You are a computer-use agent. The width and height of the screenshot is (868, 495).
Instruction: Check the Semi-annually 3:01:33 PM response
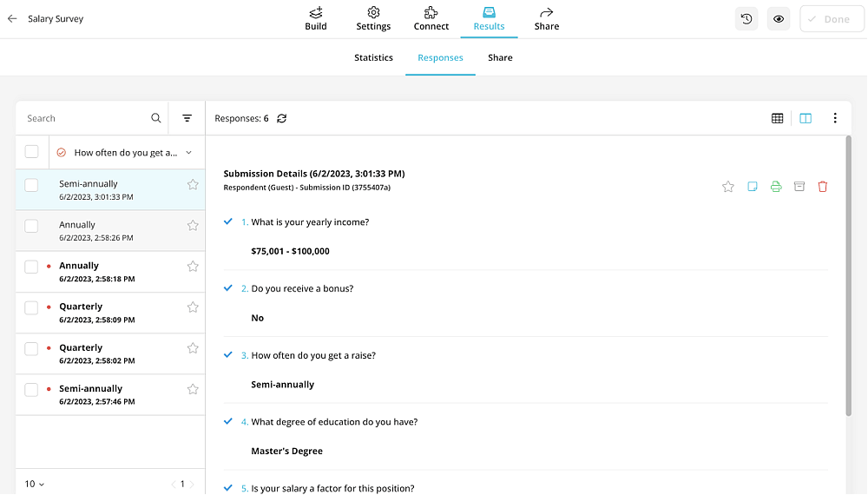coord(31,185)
